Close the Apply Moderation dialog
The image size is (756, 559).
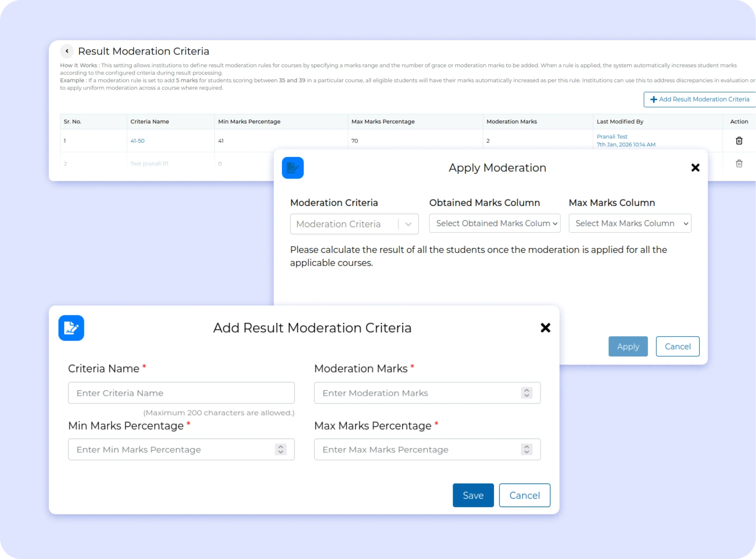click(695, 167)
